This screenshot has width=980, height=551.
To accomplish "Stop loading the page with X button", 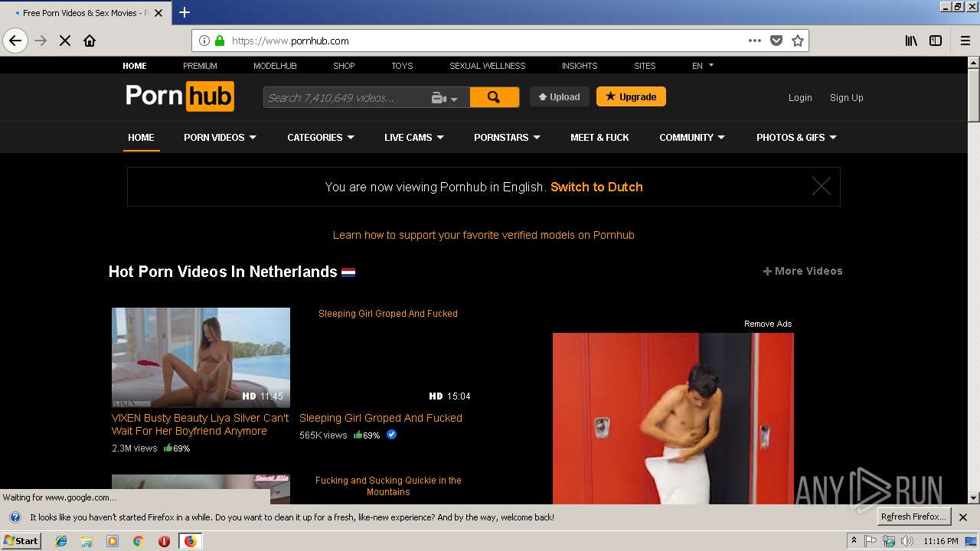I will tap(65, 41).
